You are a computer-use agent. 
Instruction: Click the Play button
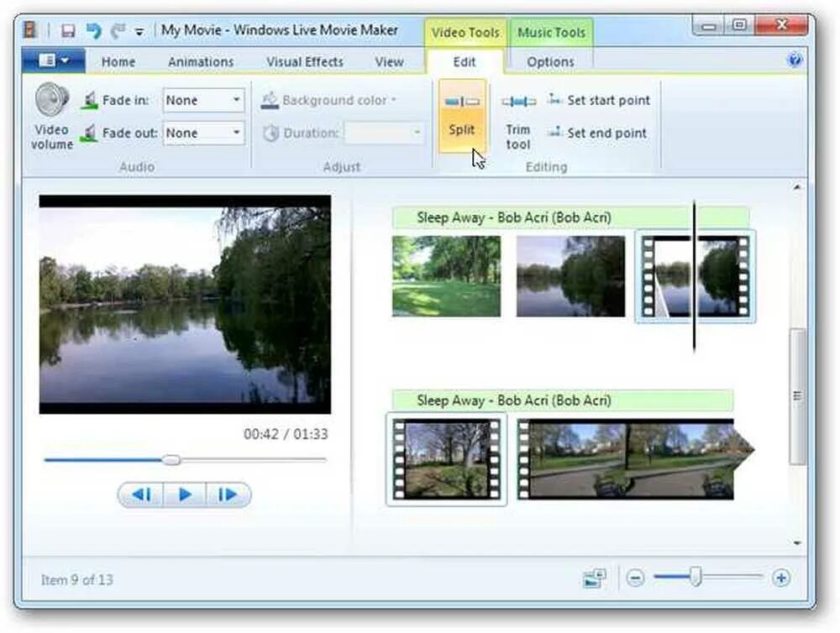[185, 494]
